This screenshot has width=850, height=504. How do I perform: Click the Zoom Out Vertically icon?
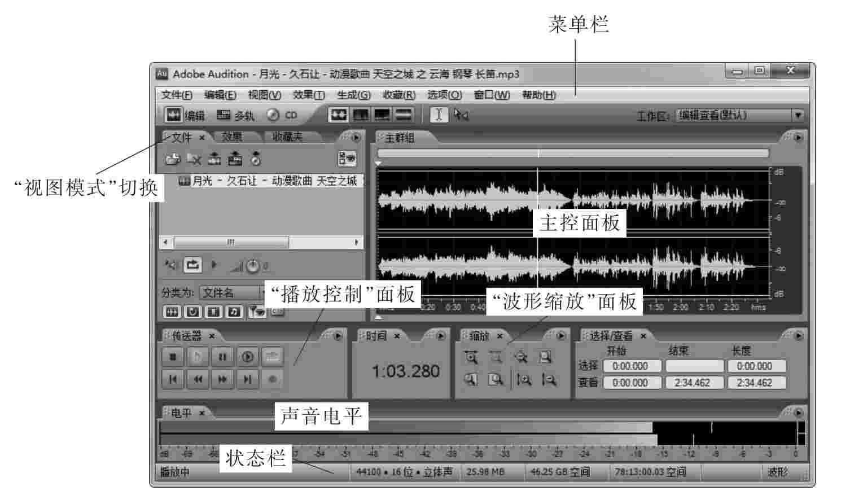coord(549,380)
